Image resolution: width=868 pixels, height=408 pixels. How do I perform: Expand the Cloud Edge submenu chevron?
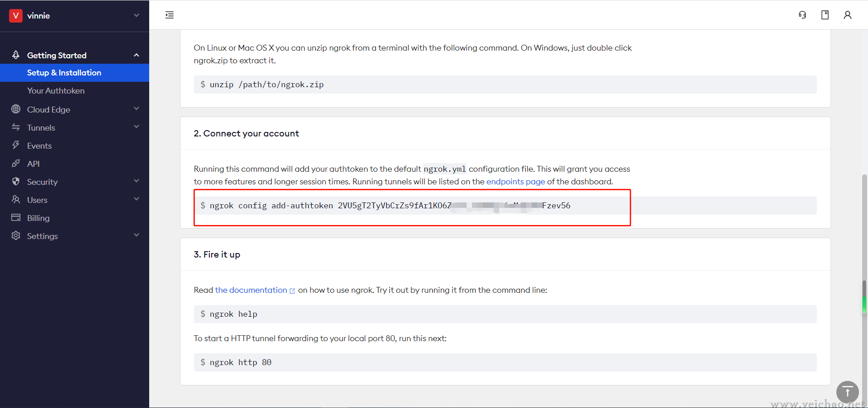(137, 108)
